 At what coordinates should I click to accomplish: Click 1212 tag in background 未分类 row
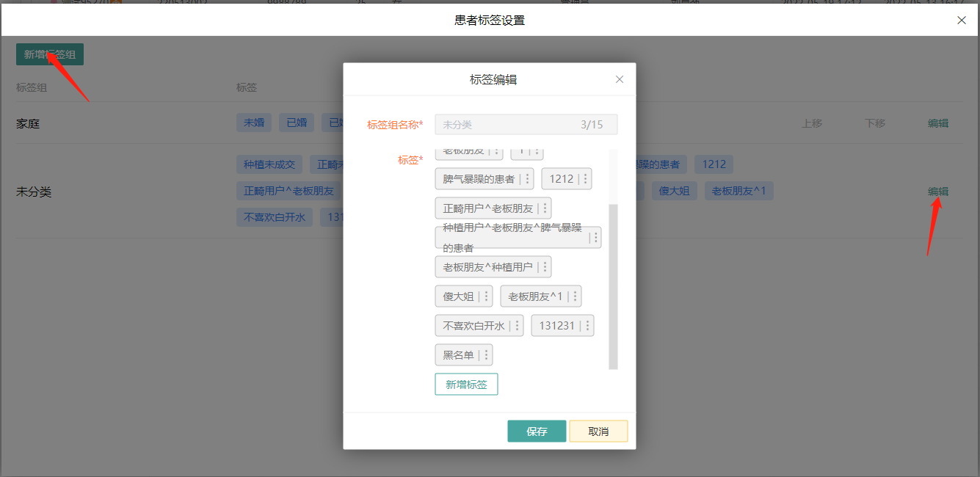tap(714, 164)
